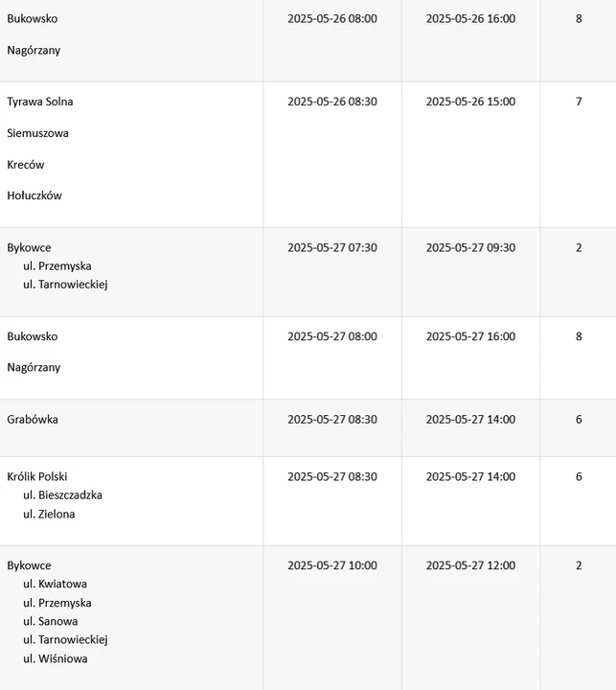Select Królik Polski locality name
Viewport: 616px width, 690px height.
37,476
